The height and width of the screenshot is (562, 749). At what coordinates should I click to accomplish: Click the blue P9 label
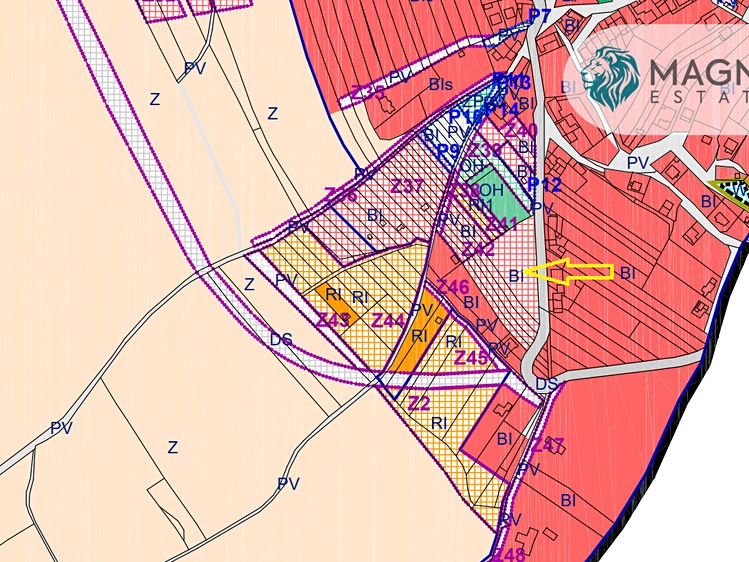(449, 151)
